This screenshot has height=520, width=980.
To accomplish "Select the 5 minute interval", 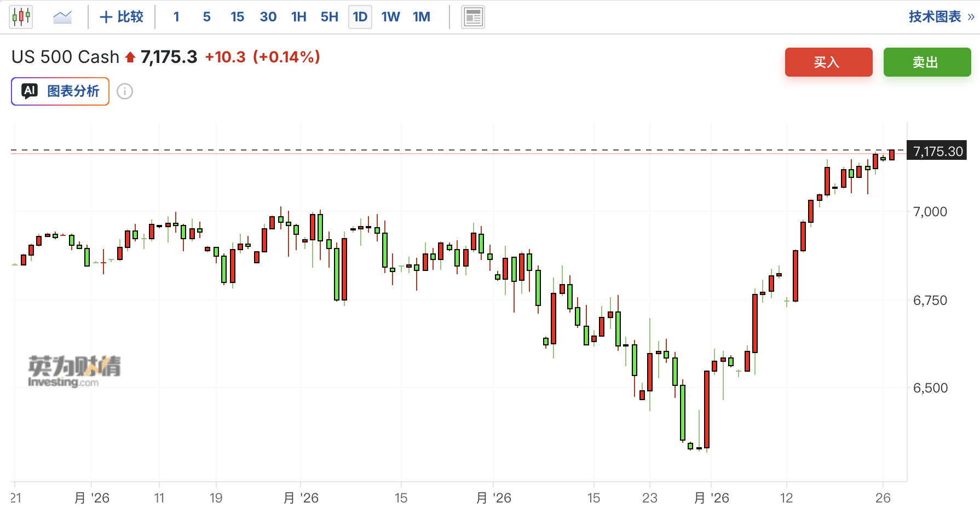I will (x=206, y=17).
